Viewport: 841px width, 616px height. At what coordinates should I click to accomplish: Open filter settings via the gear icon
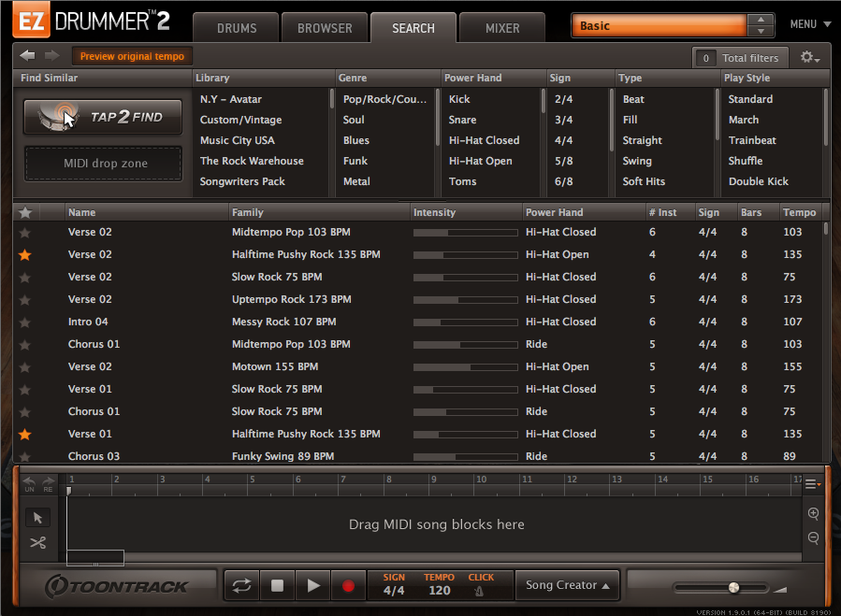[x=805, y=57]
